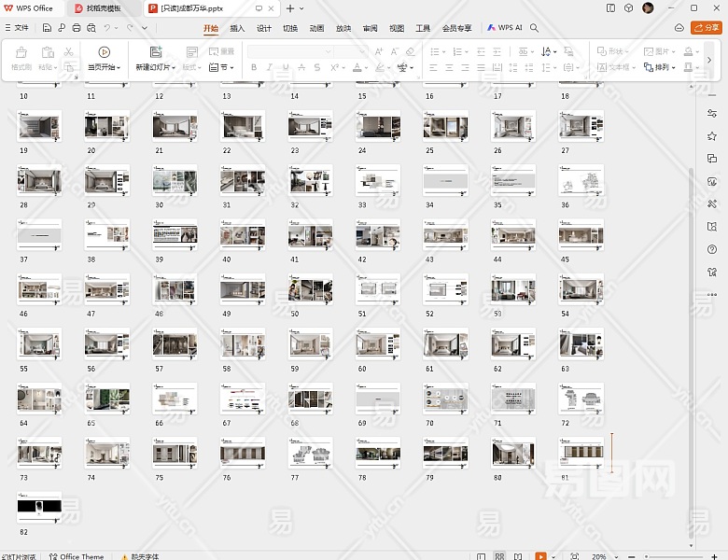This screenshot has width=728, height=560.
Task: Click the search magnifier icon in menu bar
Action: pos(535,28)
